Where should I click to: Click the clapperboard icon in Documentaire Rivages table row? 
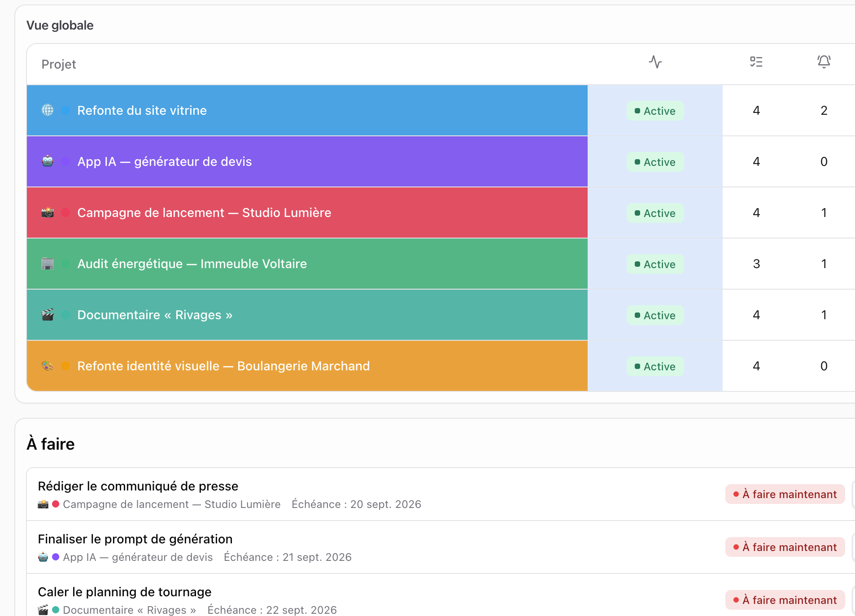[48, 315]
